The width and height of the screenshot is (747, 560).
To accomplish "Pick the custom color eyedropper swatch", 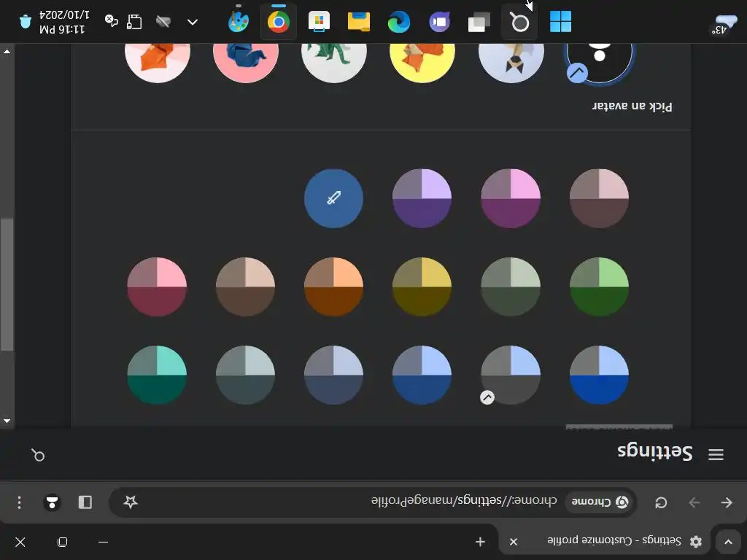I will (333, 198).
